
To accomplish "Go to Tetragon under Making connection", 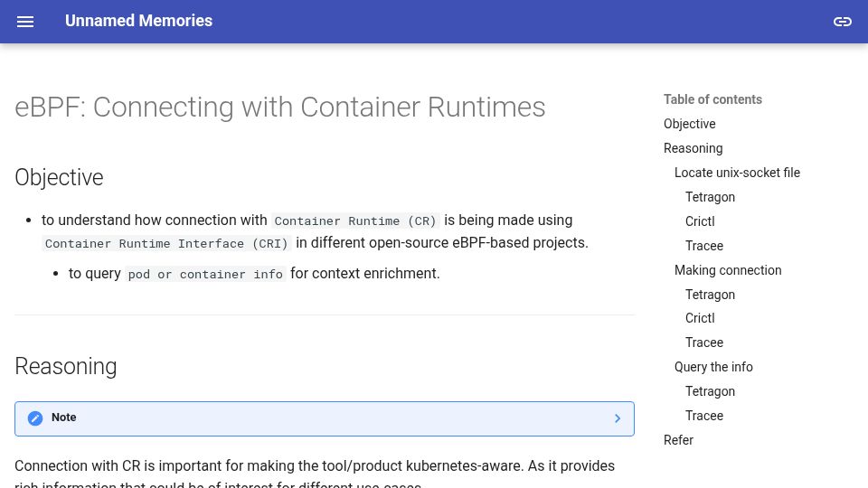I will tap(710, 295).
